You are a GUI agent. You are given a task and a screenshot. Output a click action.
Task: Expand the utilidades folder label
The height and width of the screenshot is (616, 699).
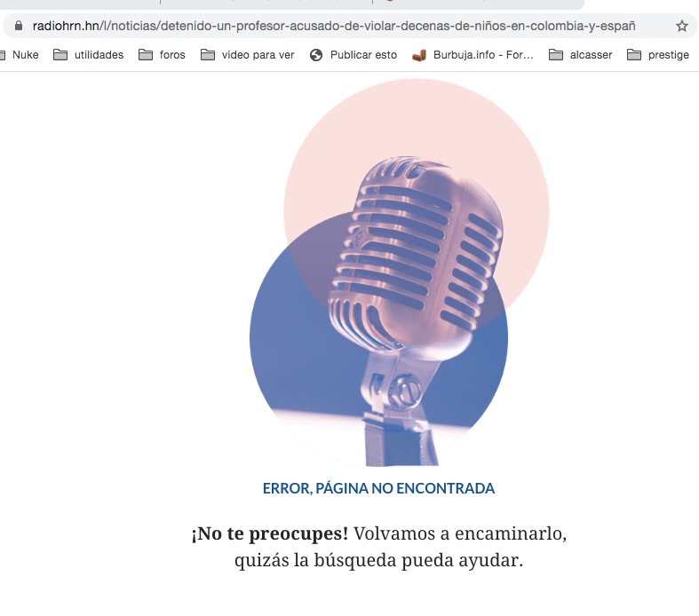(99, 55)
